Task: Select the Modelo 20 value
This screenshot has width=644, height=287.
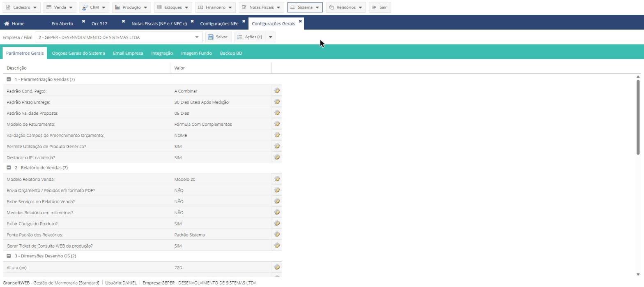Action: pos(185,179)
